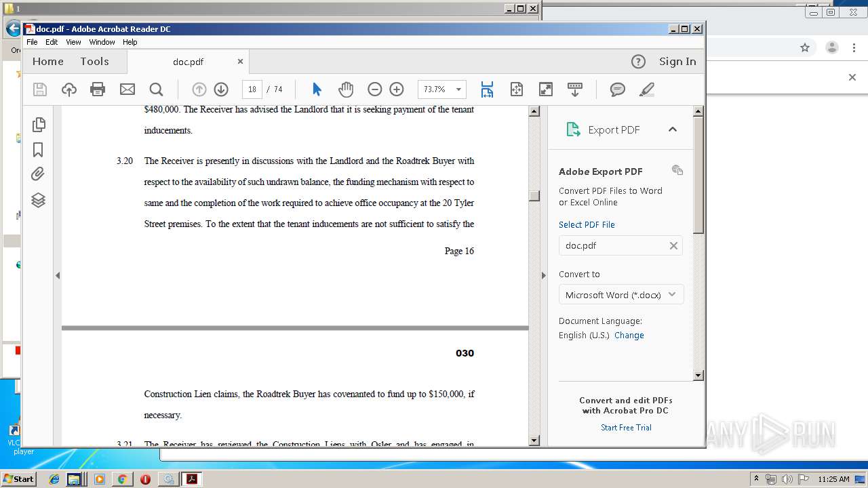
Task: Open the Help question mark
Action: (x=638, y=62)
